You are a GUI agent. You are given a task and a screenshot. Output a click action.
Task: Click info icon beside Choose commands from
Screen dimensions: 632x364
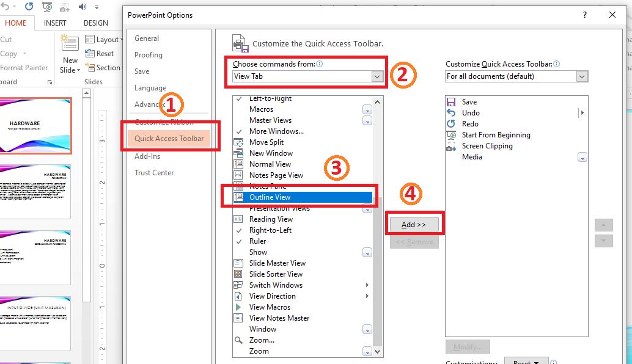pyautogui.click(x=319, y=64)
